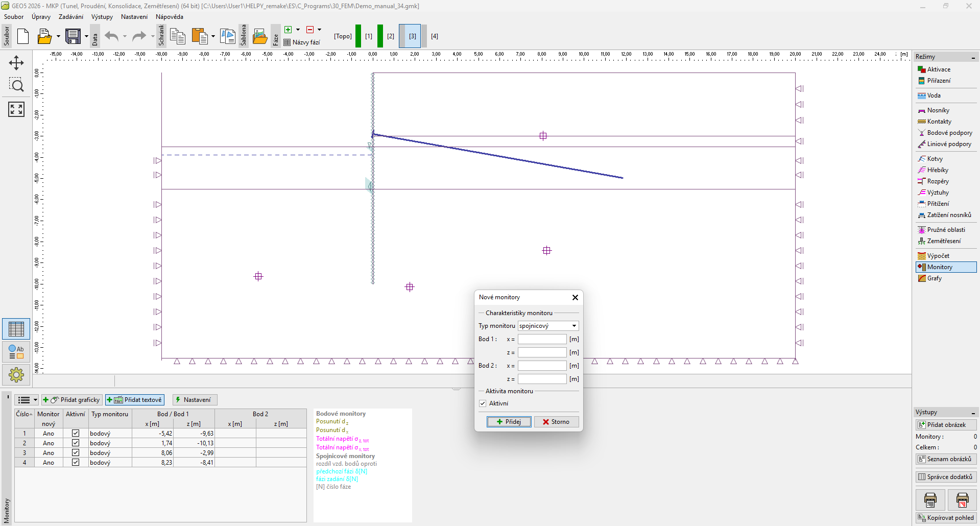Click the print icon in Výstupy panel
The width and height of the screenshot is (980, 526).
point(930,500)
